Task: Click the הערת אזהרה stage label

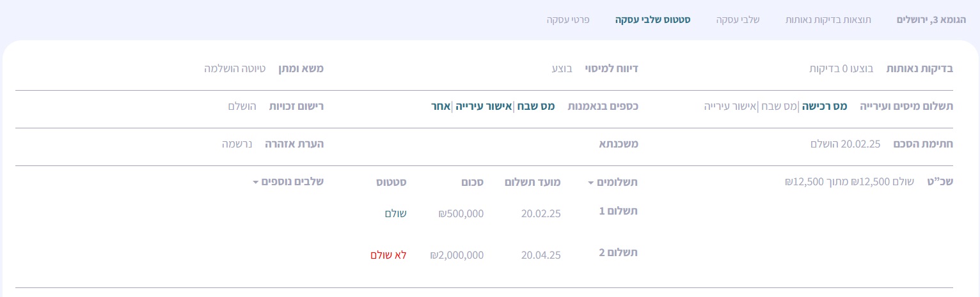Action: click(294, 144)
